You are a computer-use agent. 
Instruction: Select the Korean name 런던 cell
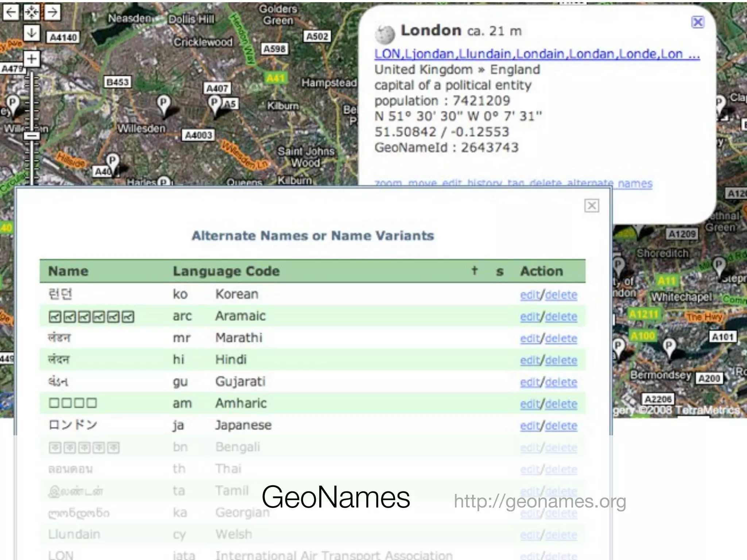pos(61,294)
